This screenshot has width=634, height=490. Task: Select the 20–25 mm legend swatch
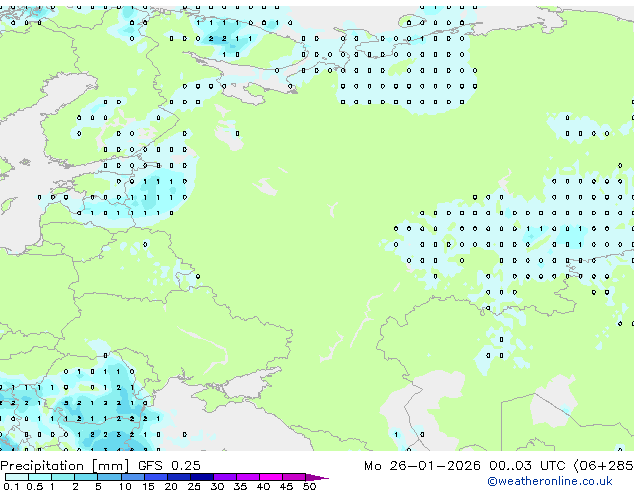(x=178, y=477)
